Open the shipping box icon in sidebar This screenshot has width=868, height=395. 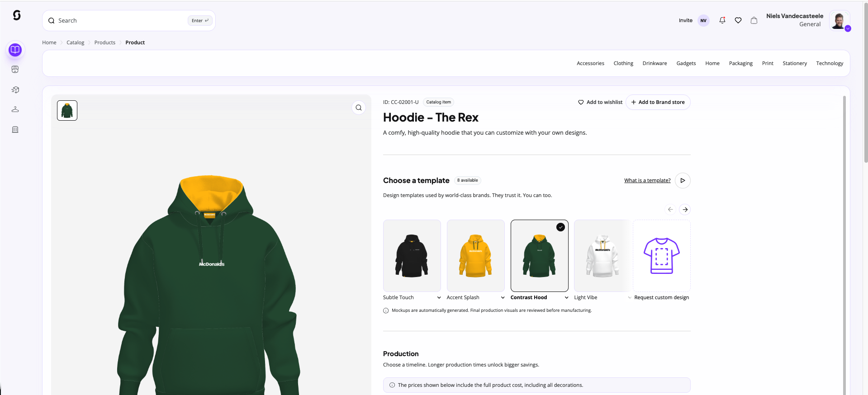pyautogui.click(x=15, y=89)
